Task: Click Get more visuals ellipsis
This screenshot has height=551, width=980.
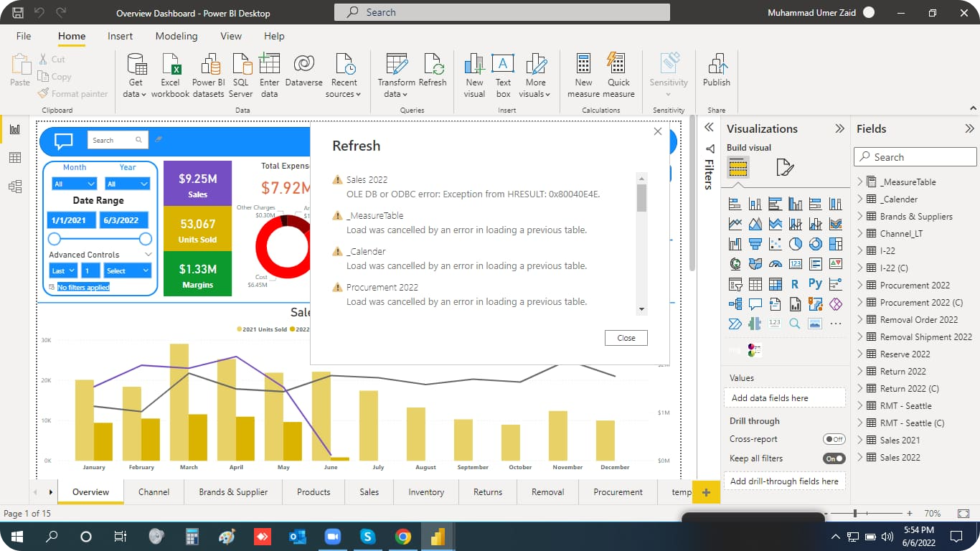Action: [835, 324]
